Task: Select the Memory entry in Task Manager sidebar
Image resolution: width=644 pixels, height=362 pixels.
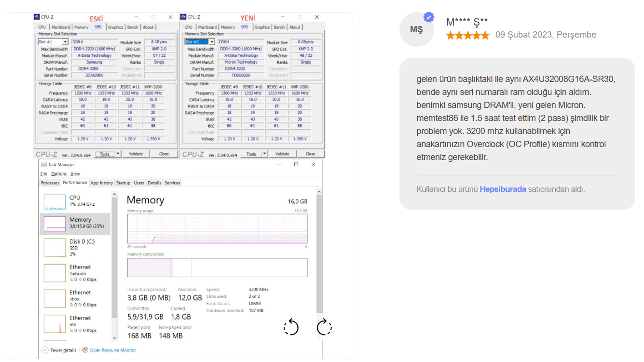Action: (75, 223)
